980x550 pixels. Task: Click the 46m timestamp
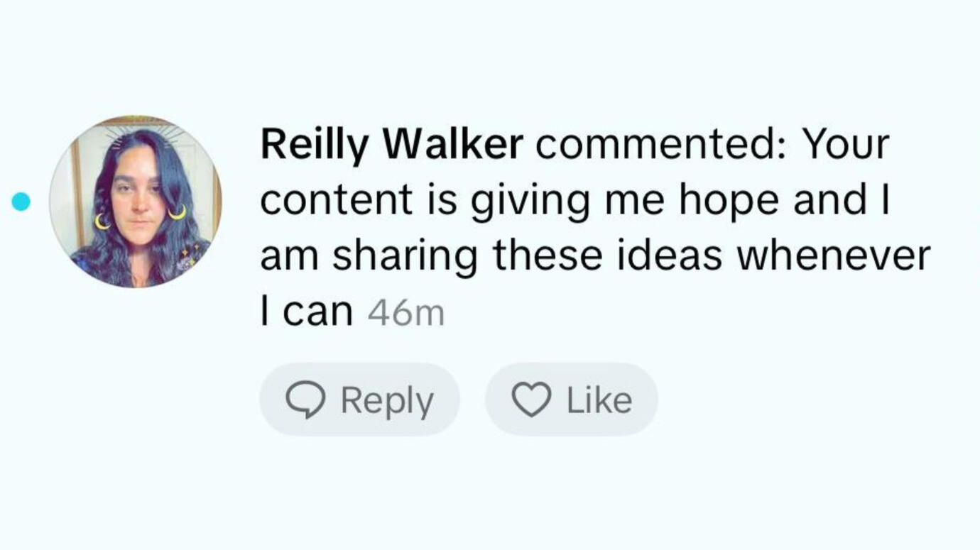click(405, 313)
